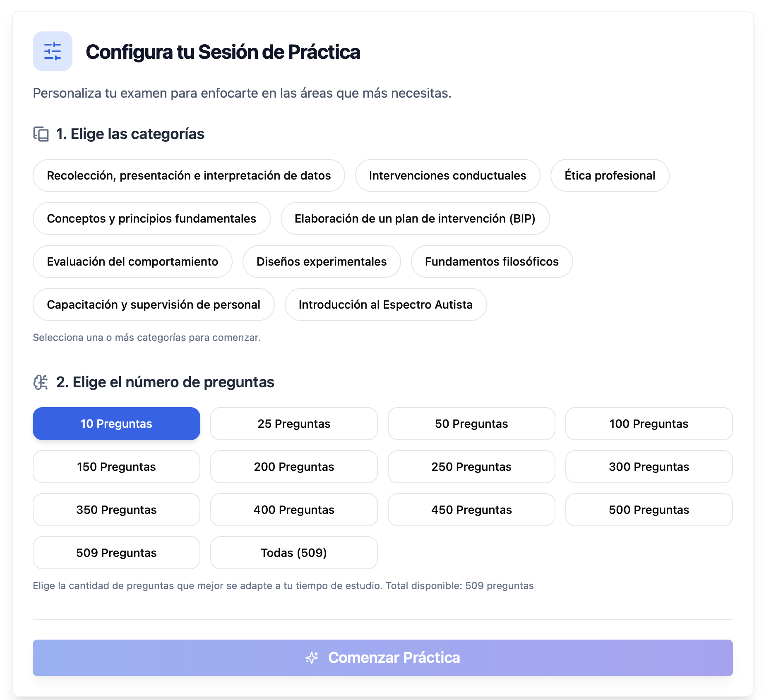Screen dimensions: 764x700
Task: Toggle Evaluación del comportamiento category
Action: 132,261
